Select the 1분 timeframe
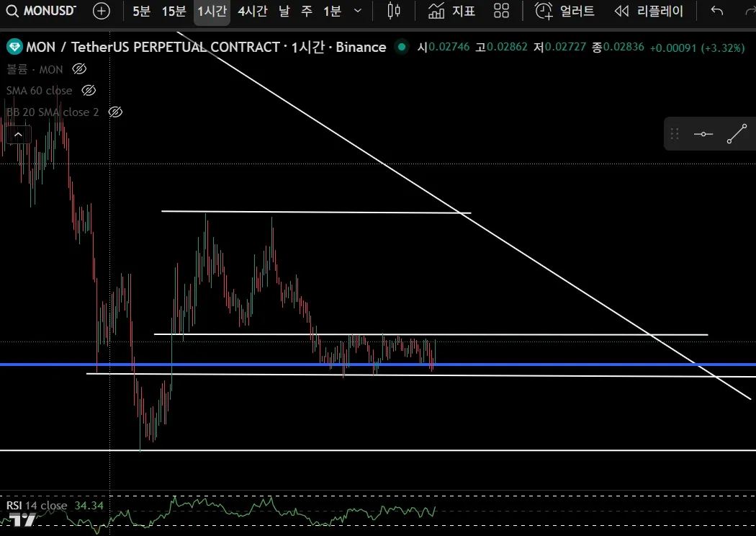Viewport: 756px width, 536px height. [x=332, y=11]
